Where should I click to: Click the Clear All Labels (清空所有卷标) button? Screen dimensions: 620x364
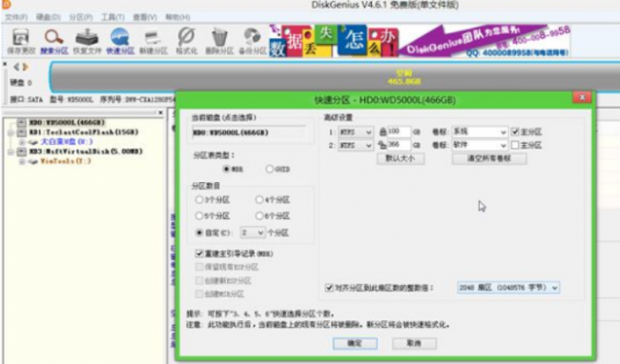tap(489, 159)
